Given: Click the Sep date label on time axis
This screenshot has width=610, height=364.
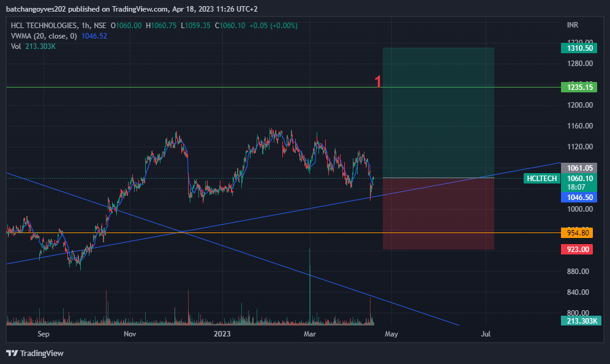Looking at the screenshot, I should tap(43, 334).
